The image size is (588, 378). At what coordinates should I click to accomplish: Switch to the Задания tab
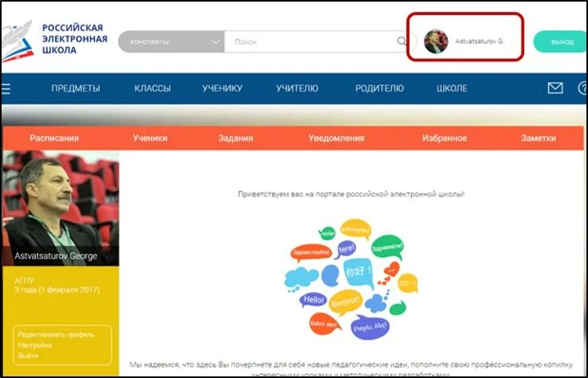236,138
